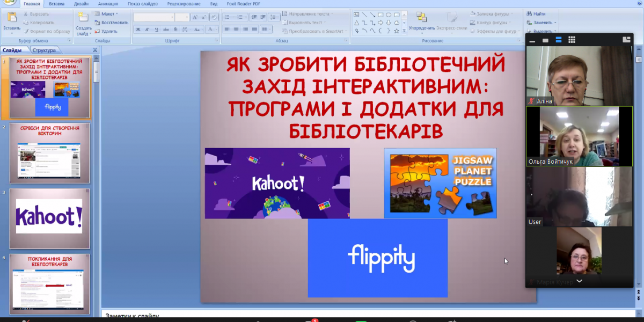Click Find (Найти) button
The width and height of the screenshot is (644, 322).
(536, 14)
